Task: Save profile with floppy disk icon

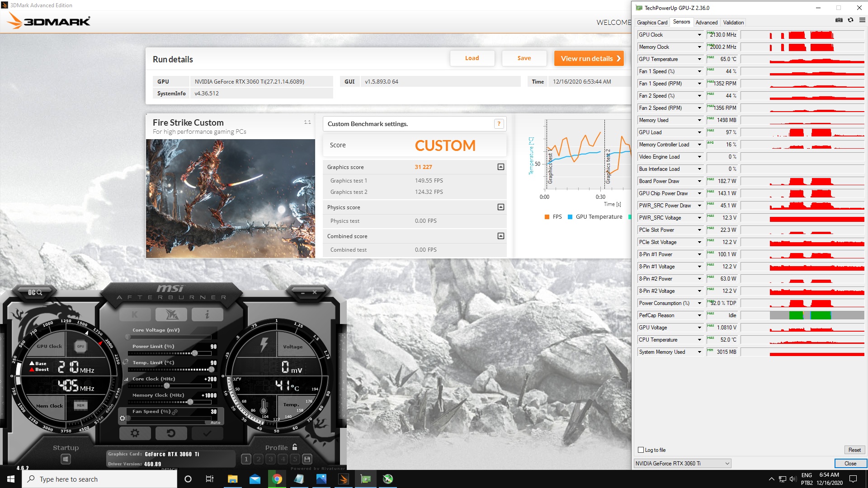Action: coord(307,459)
